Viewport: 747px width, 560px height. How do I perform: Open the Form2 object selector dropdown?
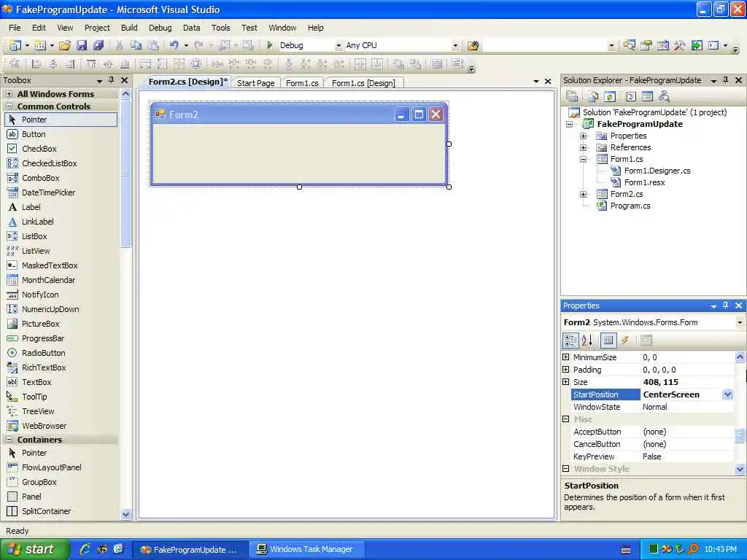(x=740, y=322)
